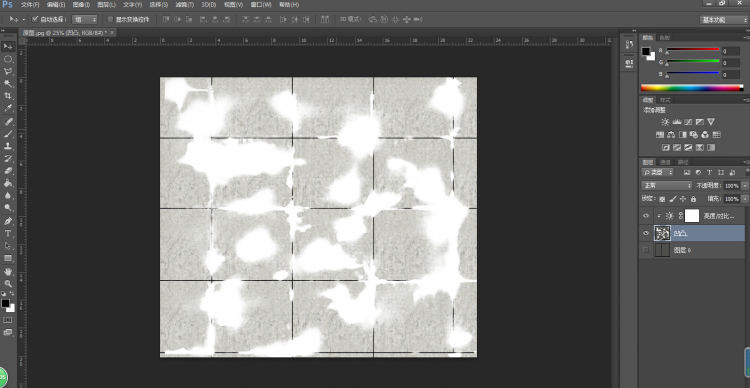
Task: Switch to the Channels (通道) tab
Action: coord(665,162)
